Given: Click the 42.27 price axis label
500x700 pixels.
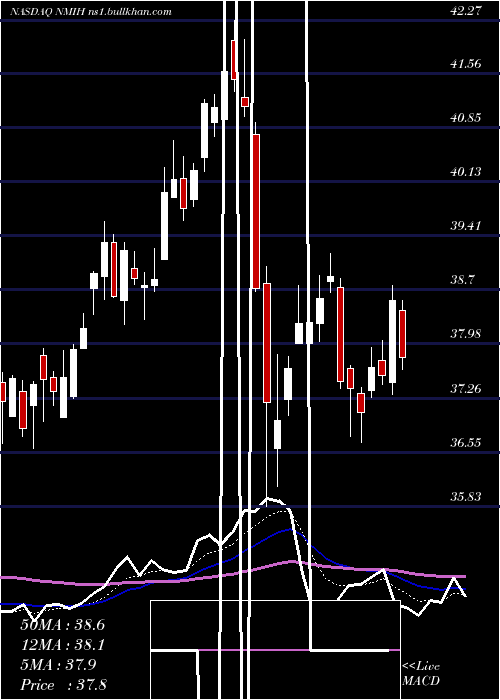Looking at the screenshot, I should click(x=466, y=11).
